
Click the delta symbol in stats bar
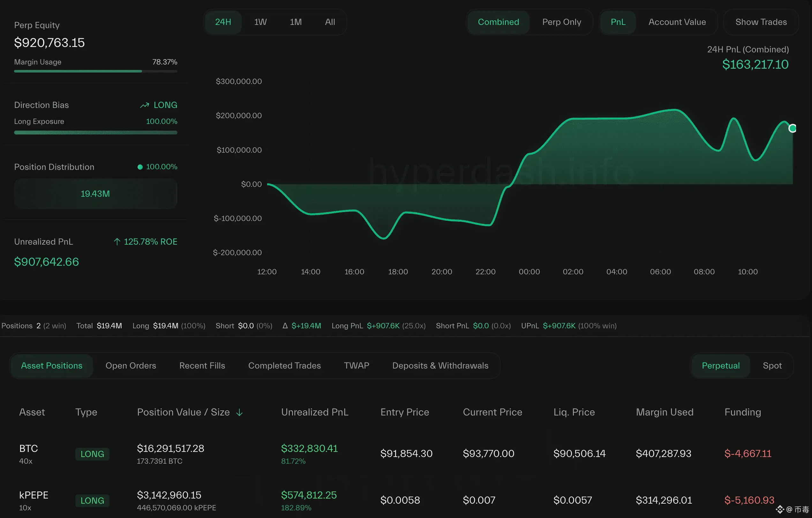tap(285, 326)
